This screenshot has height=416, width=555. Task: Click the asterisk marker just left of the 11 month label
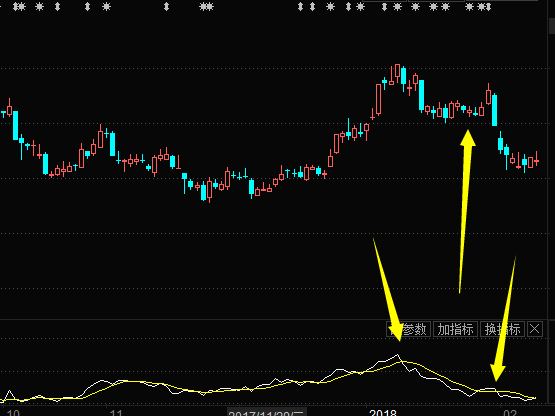pos(106,6)
